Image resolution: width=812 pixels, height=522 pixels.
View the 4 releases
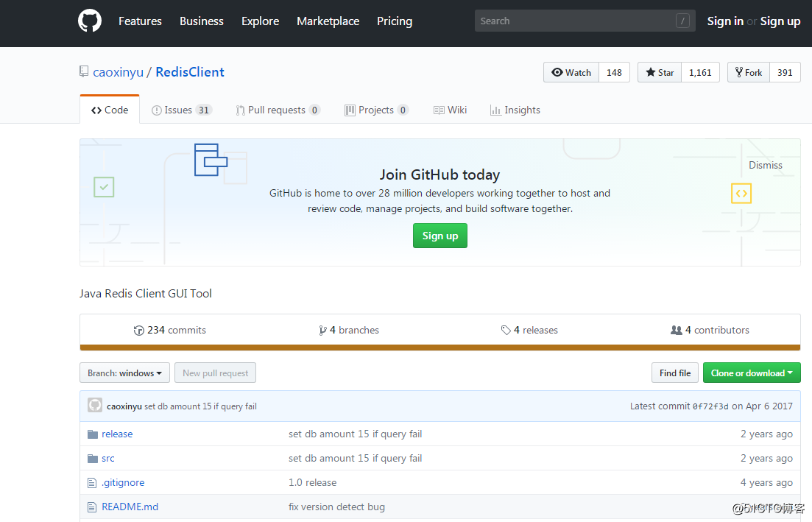click(x=529, y=330)
